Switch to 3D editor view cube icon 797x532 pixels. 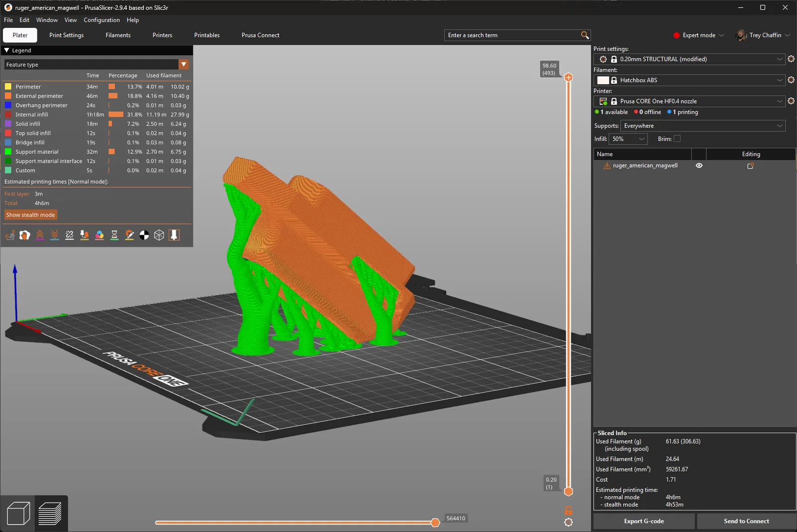point(18,514)
